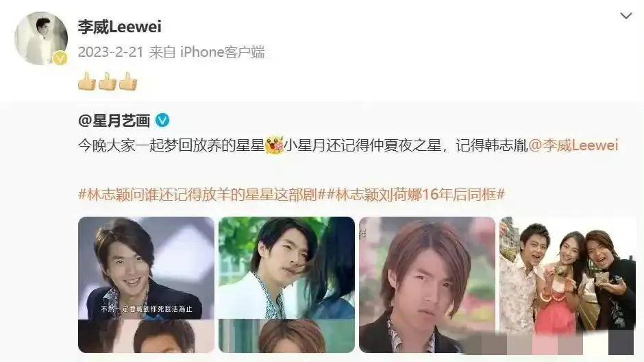Image resolution: width=644 pixels, height=362 pixels.
Task: Click the third thumbs-up emoji
Action: [127, 82]
